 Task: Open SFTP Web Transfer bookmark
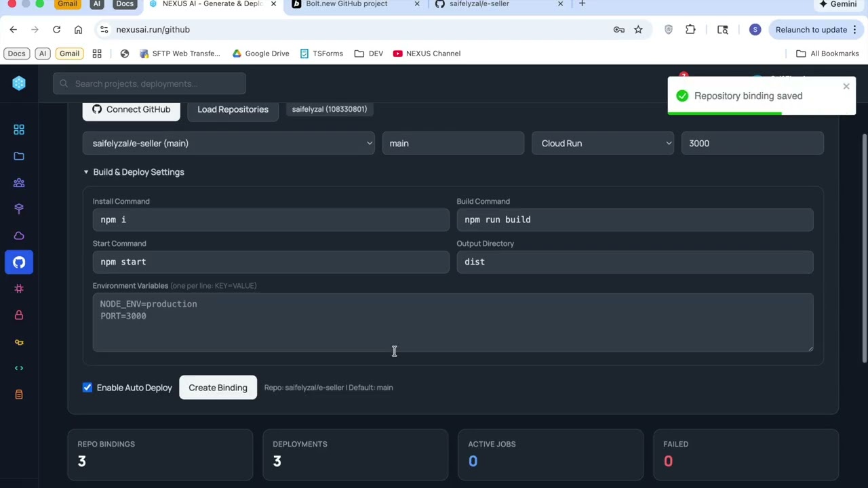point(180,54)
